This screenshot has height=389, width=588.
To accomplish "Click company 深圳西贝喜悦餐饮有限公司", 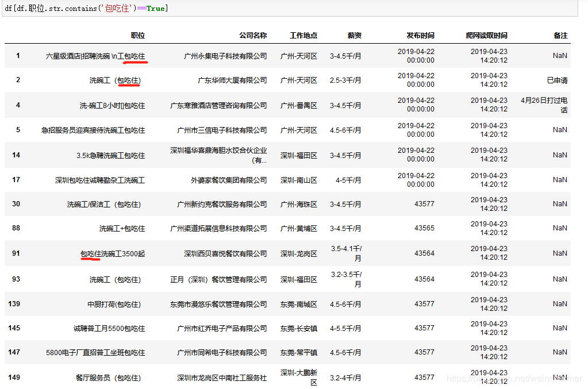I will pos(225,254).
